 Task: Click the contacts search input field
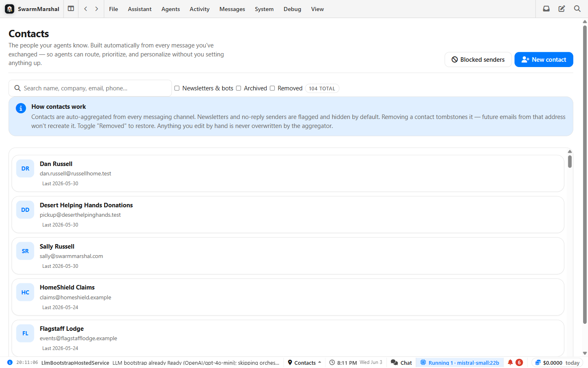(90, 88)
